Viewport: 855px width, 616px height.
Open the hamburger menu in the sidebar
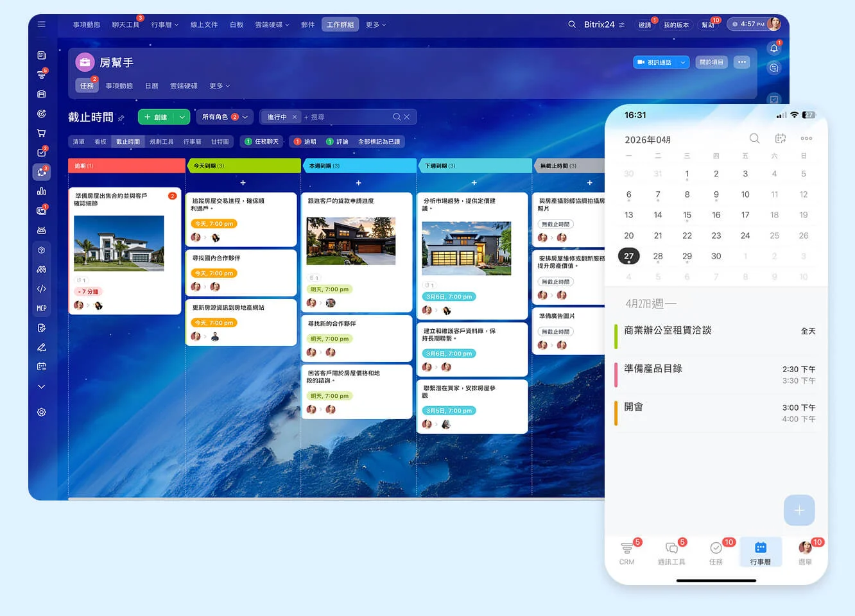(42, 24)
